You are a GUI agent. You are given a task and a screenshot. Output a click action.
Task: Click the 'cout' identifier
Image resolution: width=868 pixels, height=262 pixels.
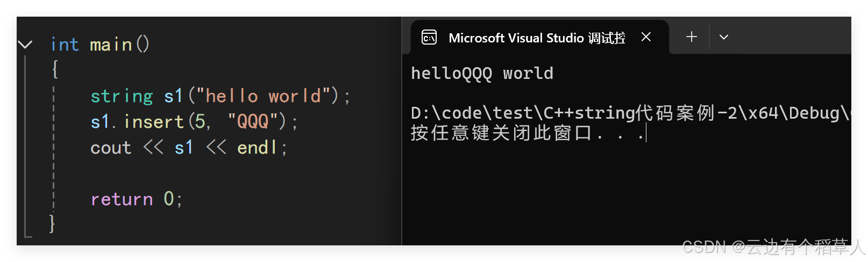coord(111,148)
